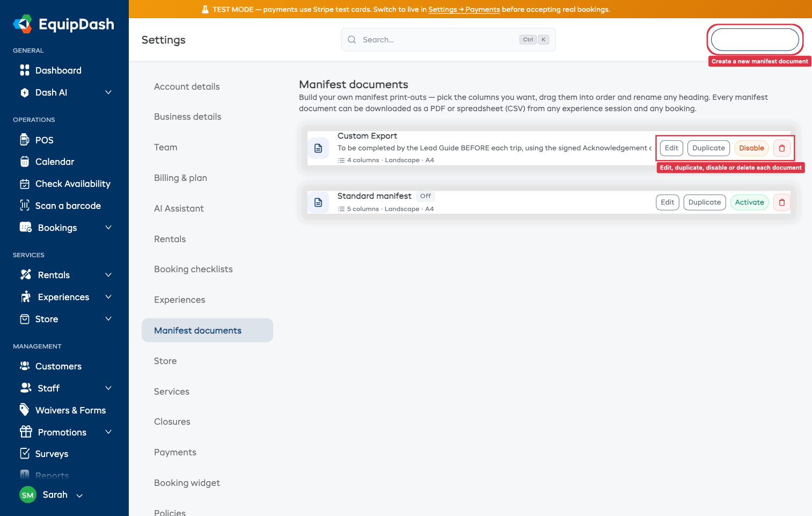This screenshot has height=516, width=812.
Task: Open Business details settings tab
Action: [x=207, y=117]
